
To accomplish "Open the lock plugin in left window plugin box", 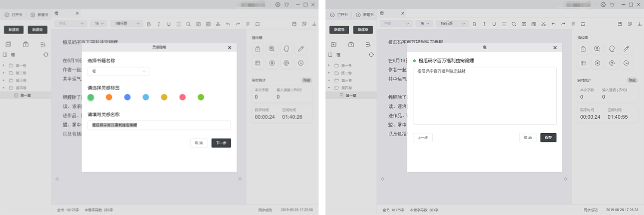I will (257, 49).
